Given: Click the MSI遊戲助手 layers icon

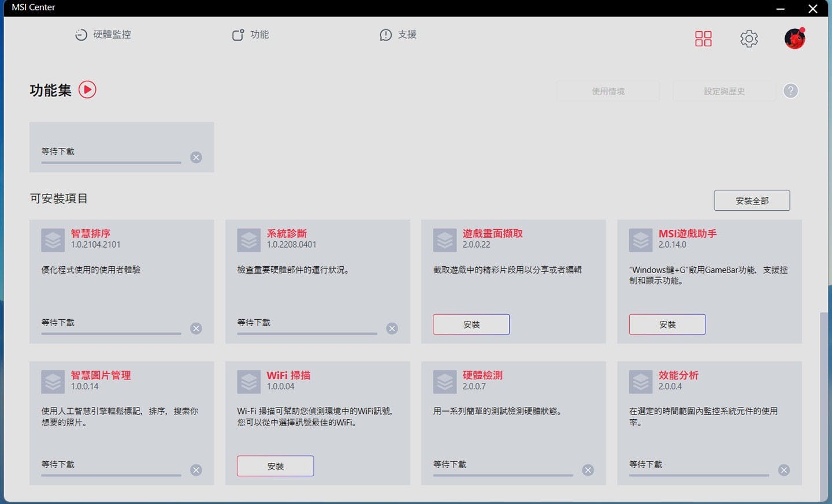Looking at the screenshot, I should tap(641, 240).
